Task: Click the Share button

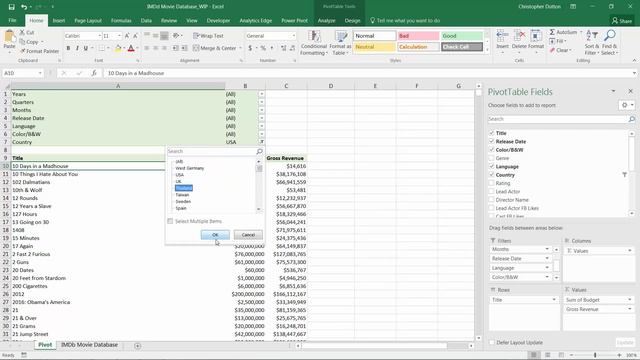Action: click(x=622, y=20)
